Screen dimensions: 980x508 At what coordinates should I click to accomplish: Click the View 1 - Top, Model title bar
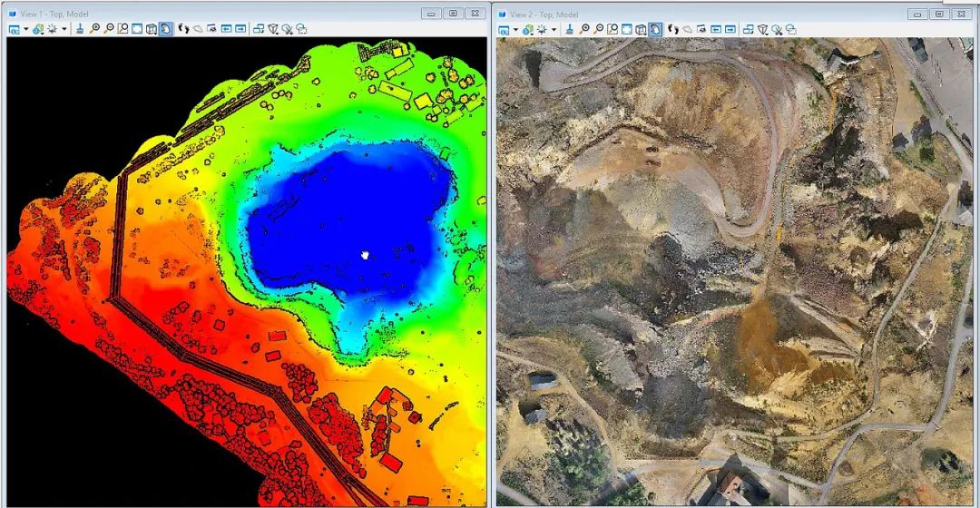(181, 14)
